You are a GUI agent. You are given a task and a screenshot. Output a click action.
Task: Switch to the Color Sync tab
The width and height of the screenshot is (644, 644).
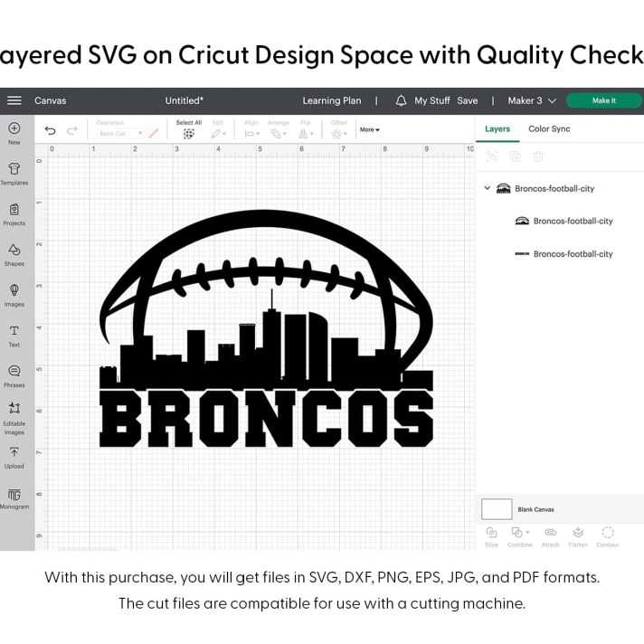pos(549,129)
